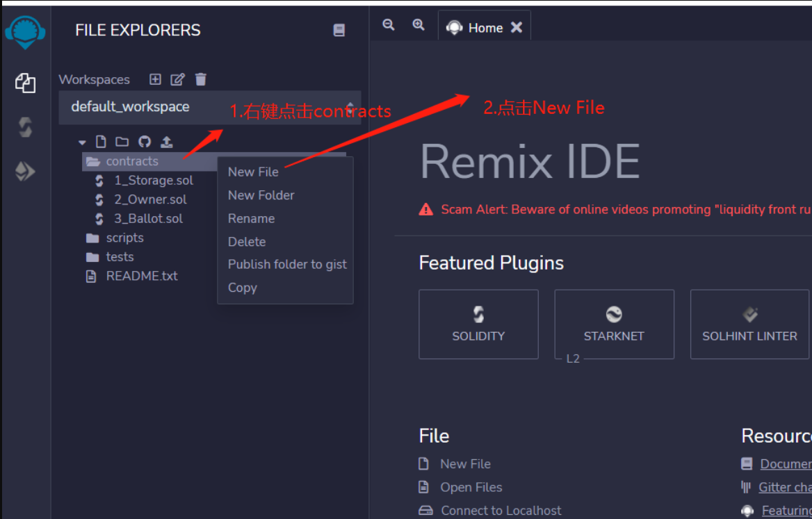The height and width of the screenshot is (519, 812).
Task: Choose New File in context menu
Action: [253, 172]
